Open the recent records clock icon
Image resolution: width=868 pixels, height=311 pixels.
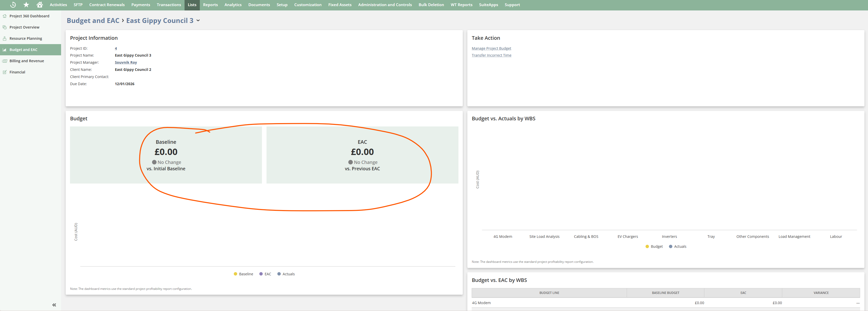13,5
